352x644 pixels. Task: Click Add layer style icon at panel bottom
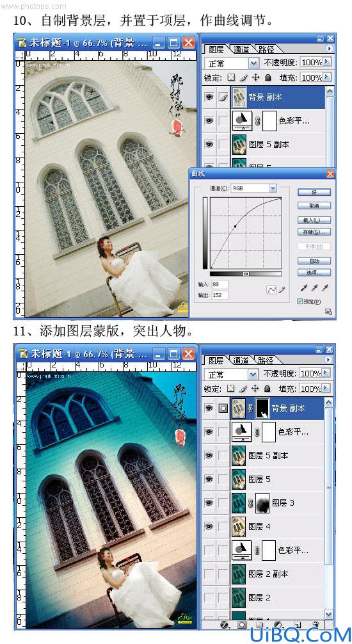[224, 625]
